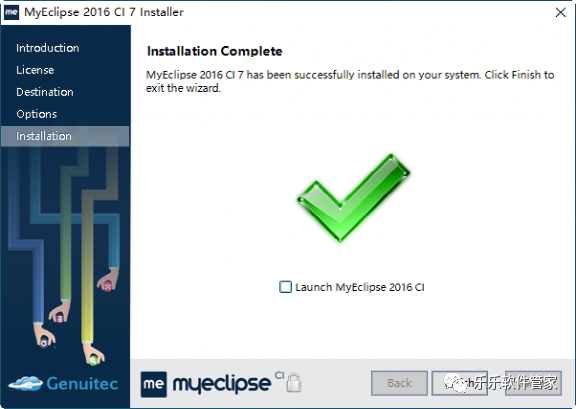Select the highlighted Installation step
Image resolution: width=576 pixels, height=409 pixels.
coord(65,136)
